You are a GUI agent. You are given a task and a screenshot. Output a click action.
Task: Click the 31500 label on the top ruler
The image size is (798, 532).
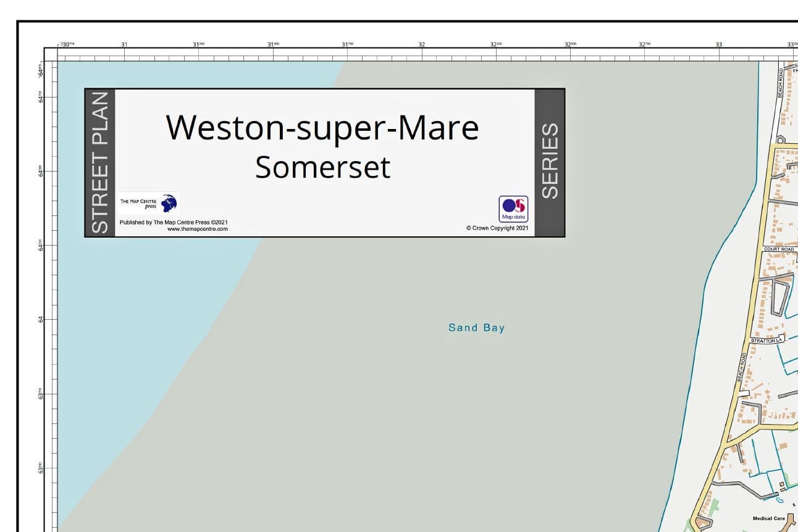[x=274, y=44]
